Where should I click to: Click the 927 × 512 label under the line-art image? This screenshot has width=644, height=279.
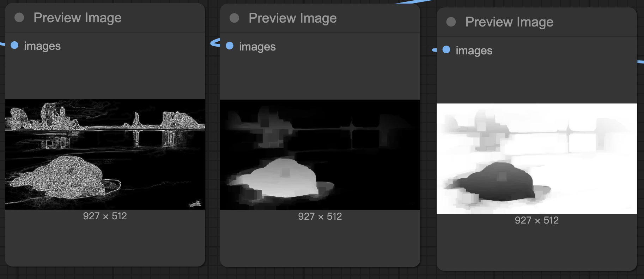point(105,216)
